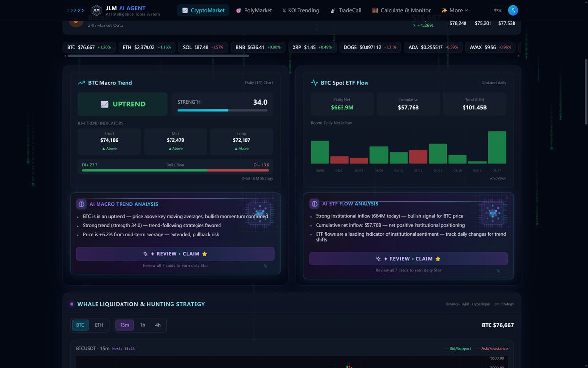Click the collapse chevrons icon at top left
The width and height of the screenshot is (588, 368).
pyautogui.click(x=75, y=10)
